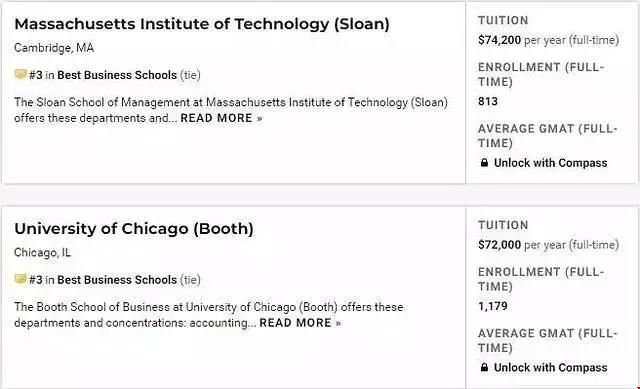Viewport: 640px width, 389px height.
Task: Select Unlock with Compass for Chicago Booth GMAT
Action: pyautogui.click(x=550, y=368)
